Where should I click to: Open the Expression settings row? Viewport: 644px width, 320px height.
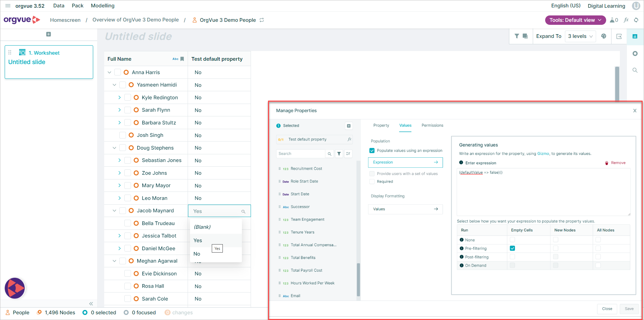pos(405,162)
